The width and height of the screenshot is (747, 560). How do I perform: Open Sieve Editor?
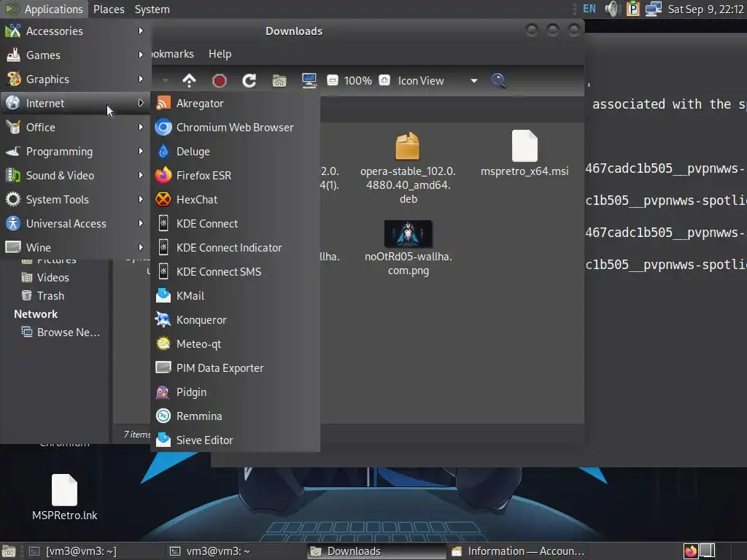(x=235, y=440)
